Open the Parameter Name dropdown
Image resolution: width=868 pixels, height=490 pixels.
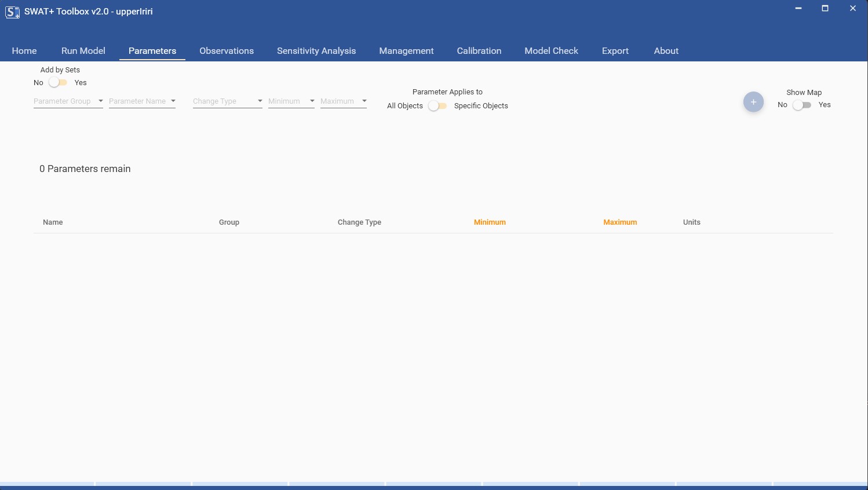coord(143,101)
